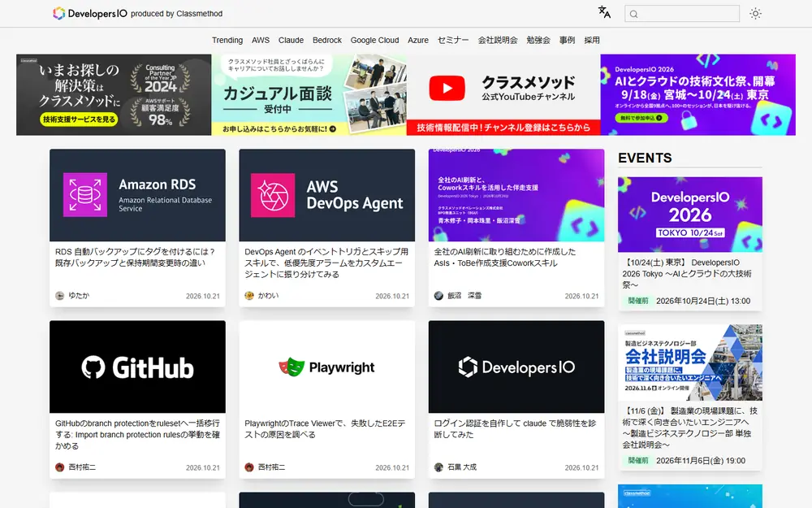Open the Trending menu item
Viewport: 812px width, 508px height.
[x=227, y=40]
